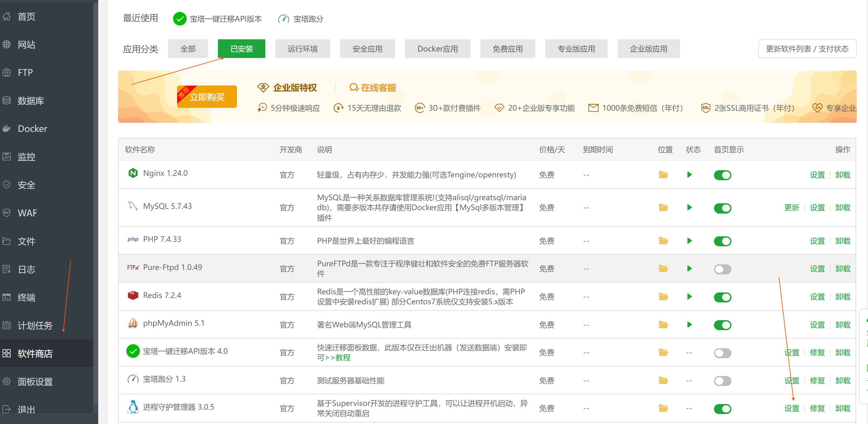Open the Nginx install folder icon
The height and width of the screenshot is (424, 868).
[x=663, y=175]
